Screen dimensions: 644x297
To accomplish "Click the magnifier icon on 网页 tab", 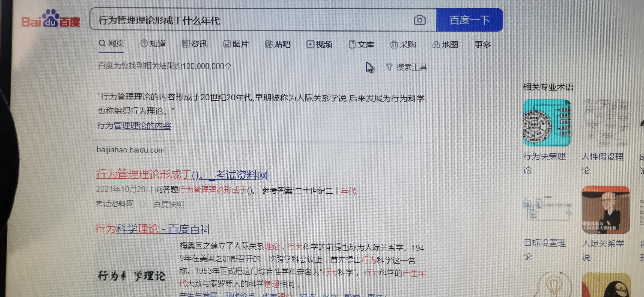I will 102,43.
